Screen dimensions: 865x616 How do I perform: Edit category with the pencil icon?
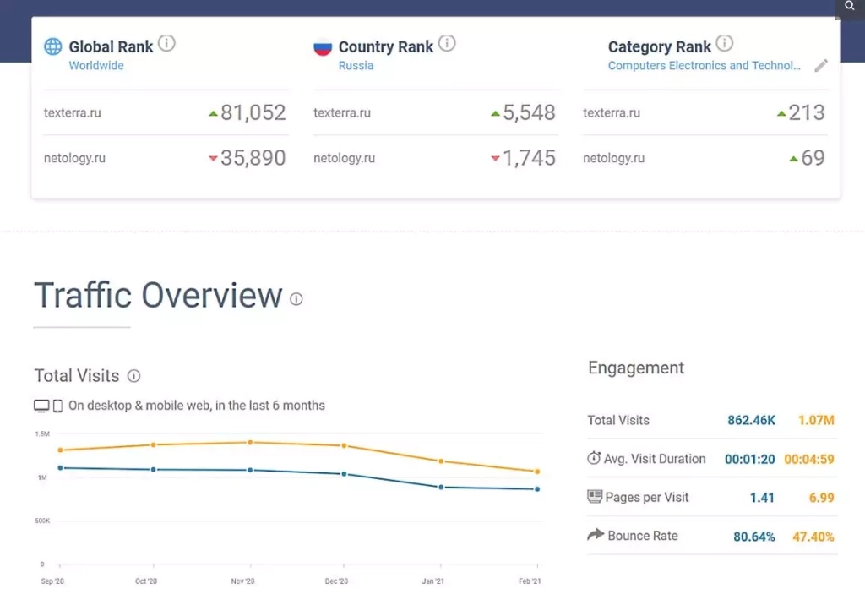(821, 66)
